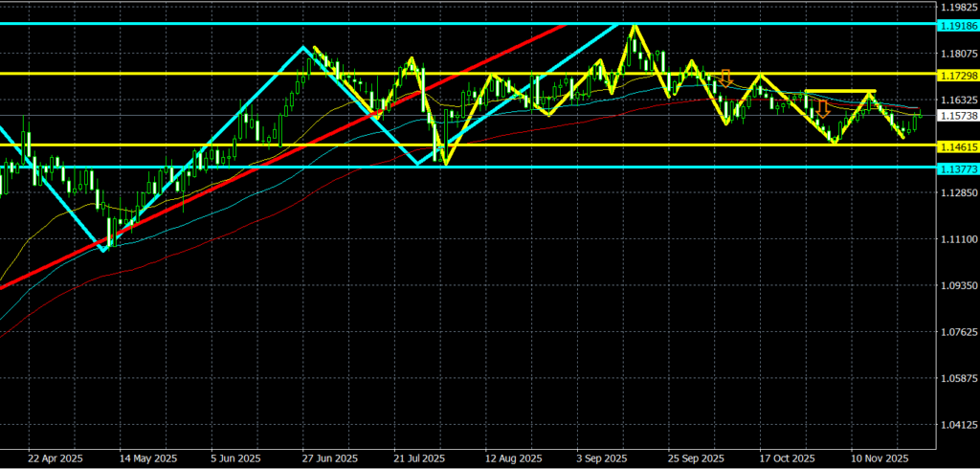Click the current price label 1.15738

pos(955,116)
